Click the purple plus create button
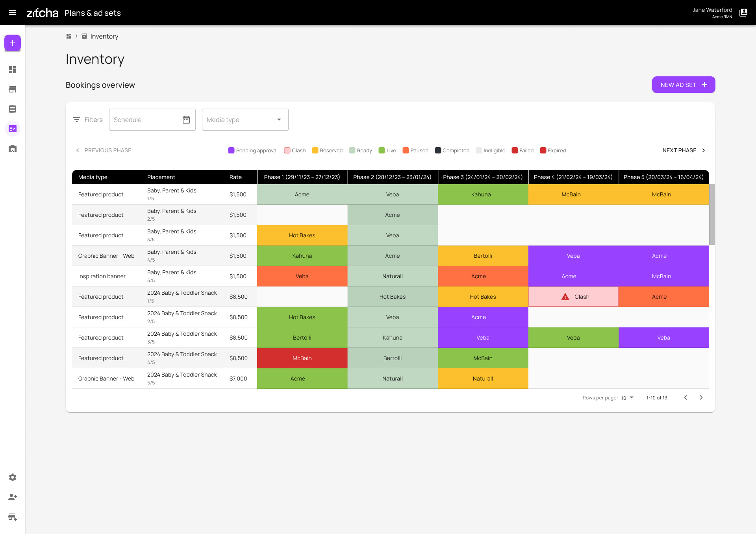Viewport: 756px width, 534px height. [13, 43]
